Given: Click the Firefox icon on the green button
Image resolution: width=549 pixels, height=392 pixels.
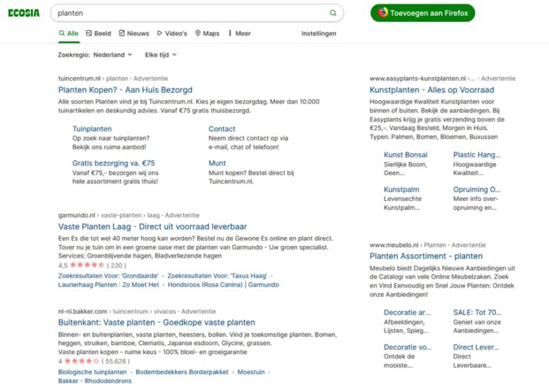Looking at the screenshot, I should pos(383,12).
